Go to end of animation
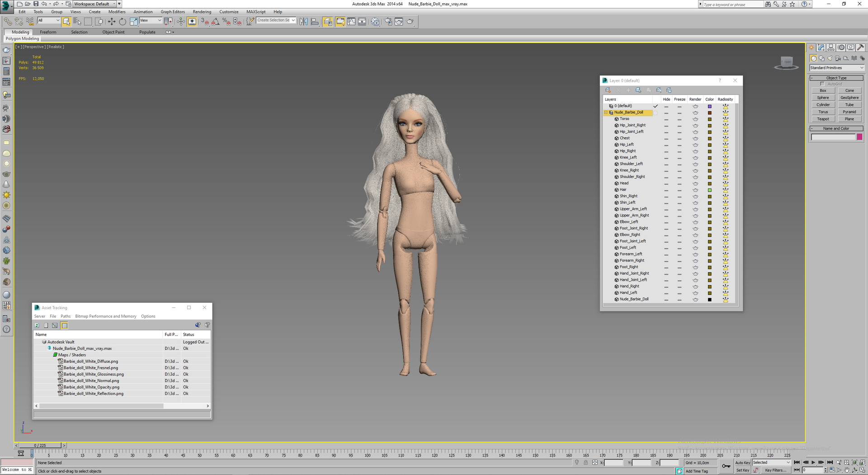 830,462
